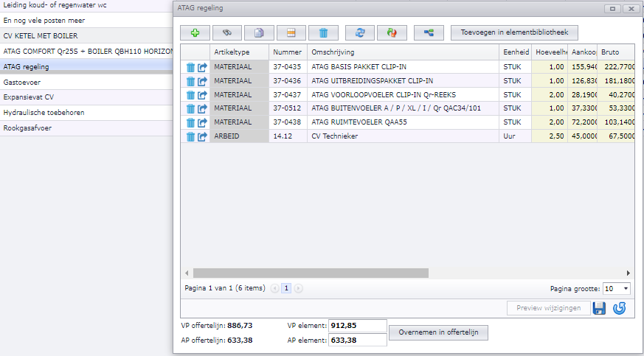Screen dimensions: 644x356
Task: Select ATAG regeling in the left list
Action: (x=86, y=66)
